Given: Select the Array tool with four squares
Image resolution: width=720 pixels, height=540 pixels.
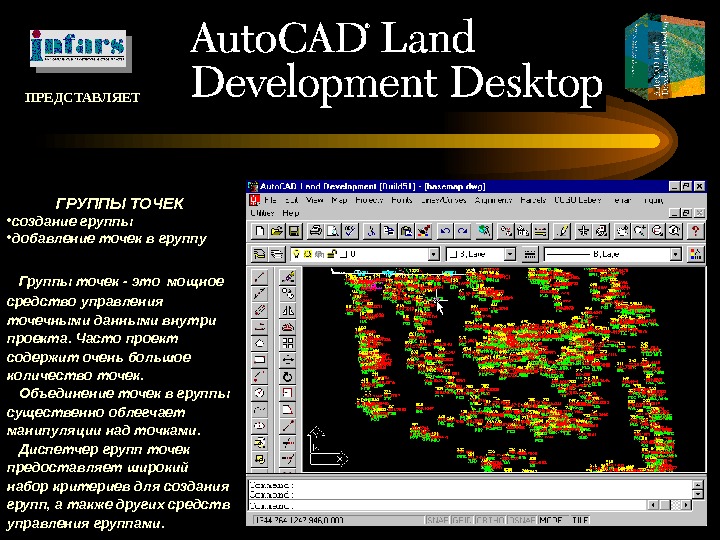Looking at the screenshot, I should [x=288, y=343].
